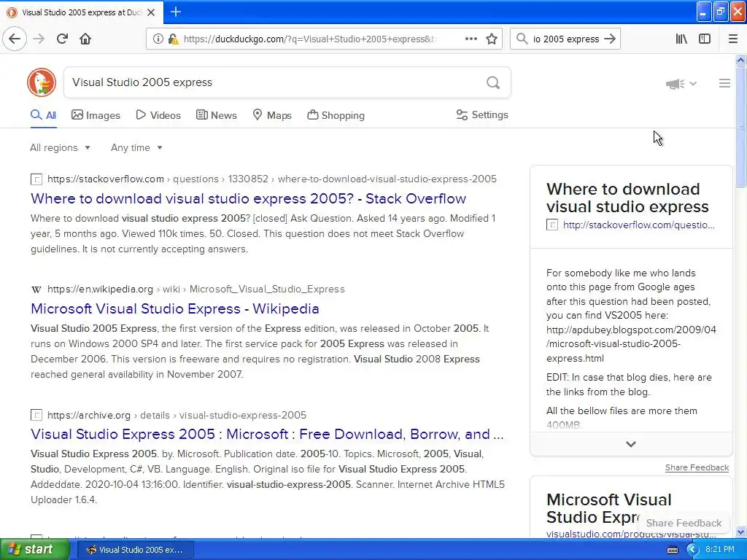Click the forward navigation arrow
This screenshot has height=560, width=747.
point(39,39)
